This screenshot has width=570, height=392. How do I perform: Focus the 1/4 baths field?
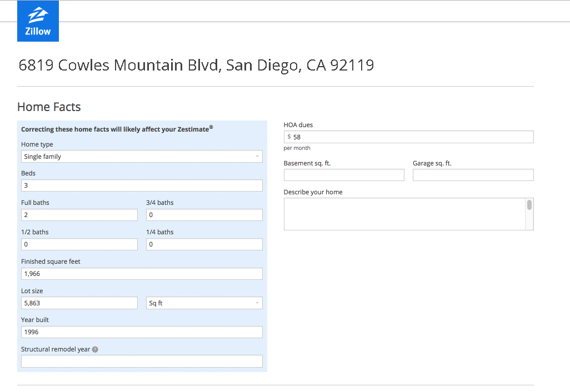point(204,244)
